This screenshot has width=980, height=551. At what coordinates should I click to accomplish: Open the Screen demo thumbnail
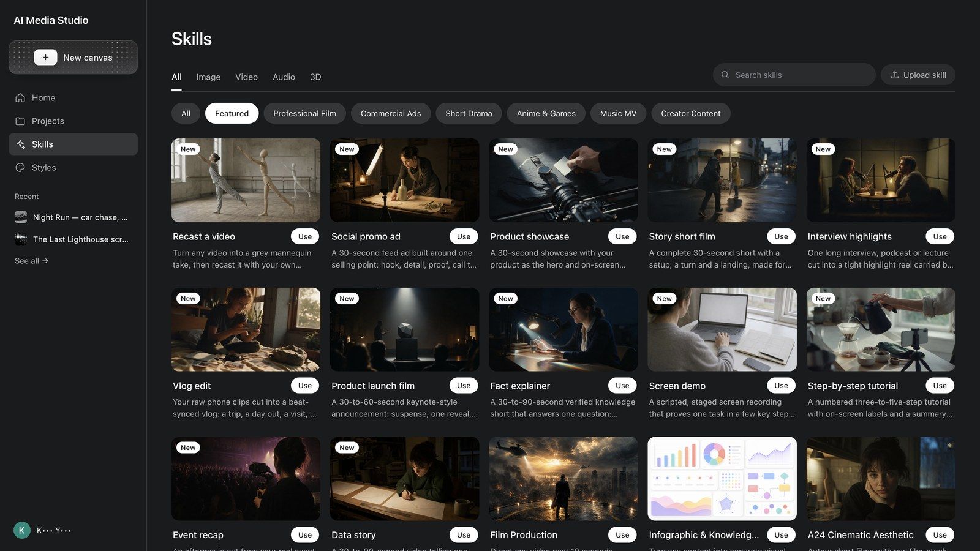[722, 329]
